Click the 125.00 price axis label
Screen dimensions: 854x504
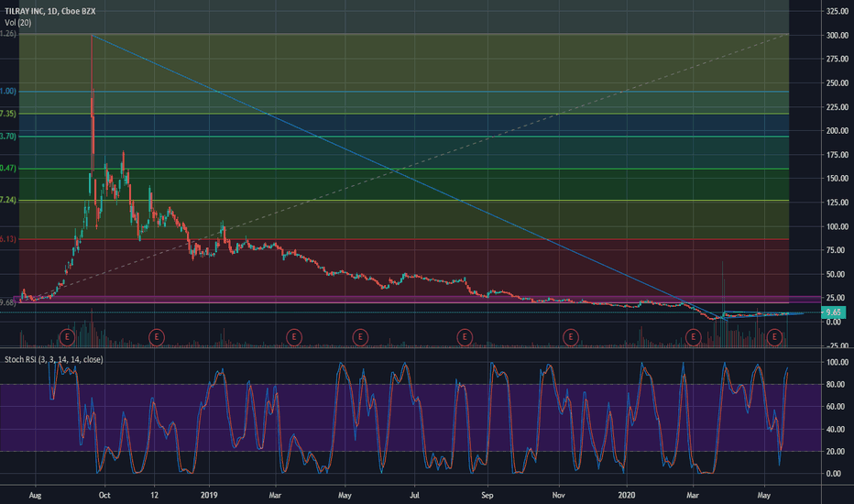[838, 203]
